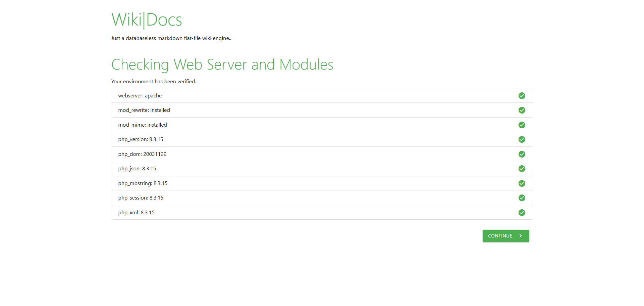Screen dimensions: 644x306
Task: Click the php_version green checkmark icon
Action: tap(522, 139)
